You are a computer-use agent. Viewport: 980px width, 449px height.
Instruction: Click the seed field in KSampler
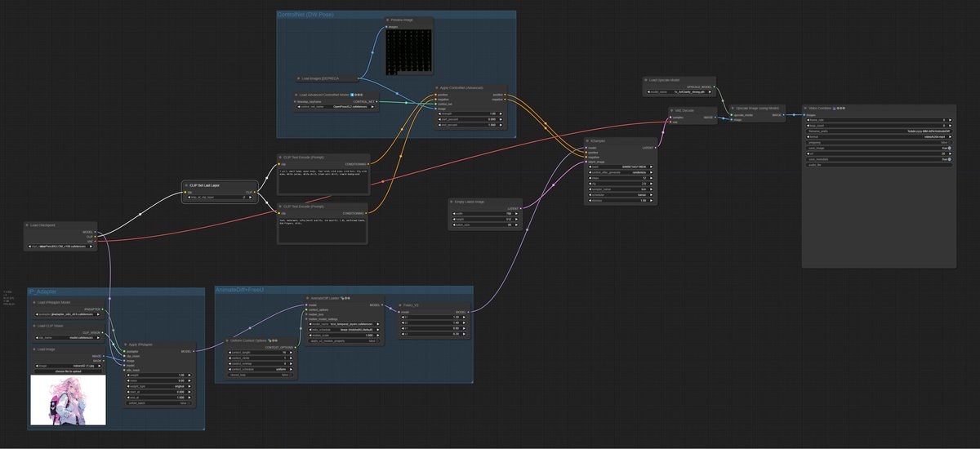coord(621,167)
